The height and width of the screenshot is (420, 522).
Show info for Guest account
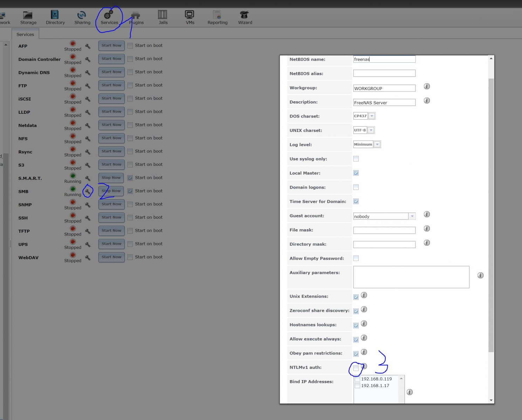tap(427, 214)
